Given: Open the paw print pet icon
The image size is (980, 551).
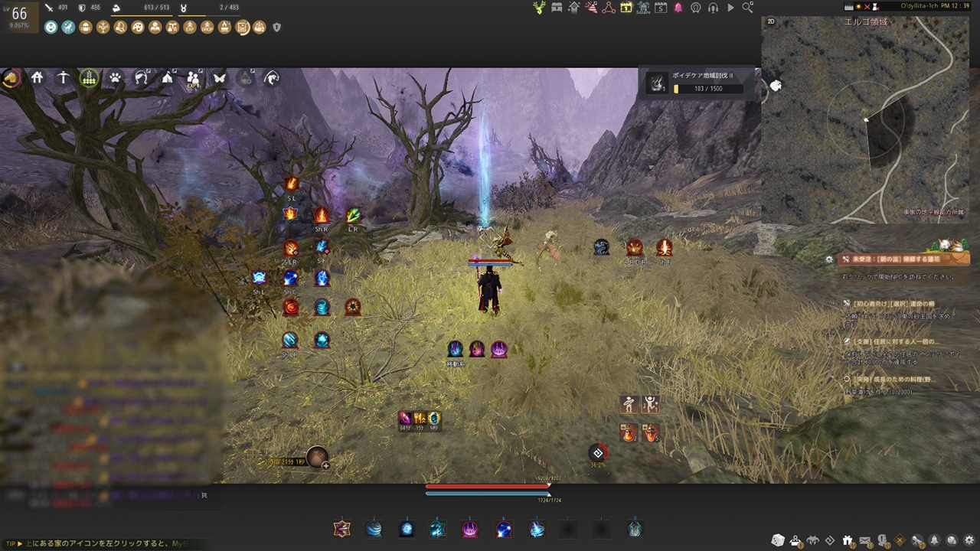Looking at the screenshot, I should pos(115,78).
